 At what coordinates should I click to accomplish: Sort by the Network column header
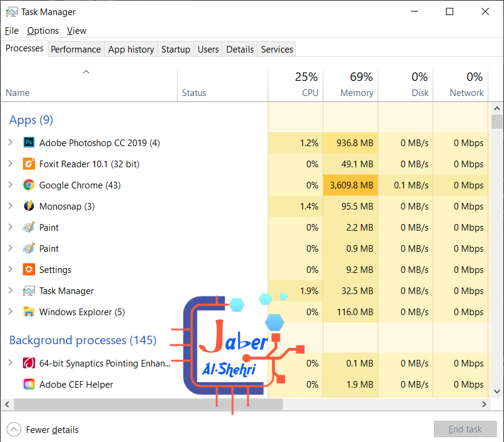tap(460, 85)
